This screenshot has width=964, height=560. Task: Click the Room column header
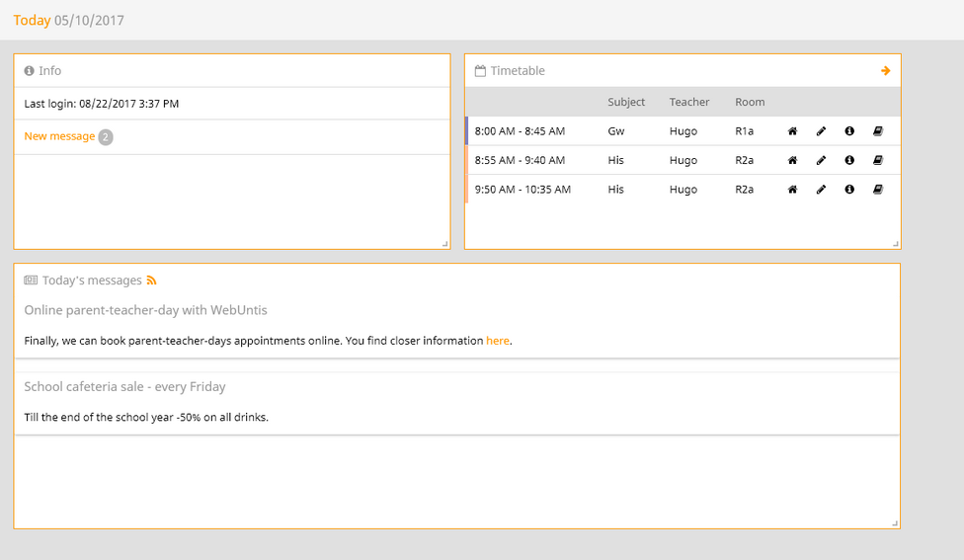click(x=750, y=102)
